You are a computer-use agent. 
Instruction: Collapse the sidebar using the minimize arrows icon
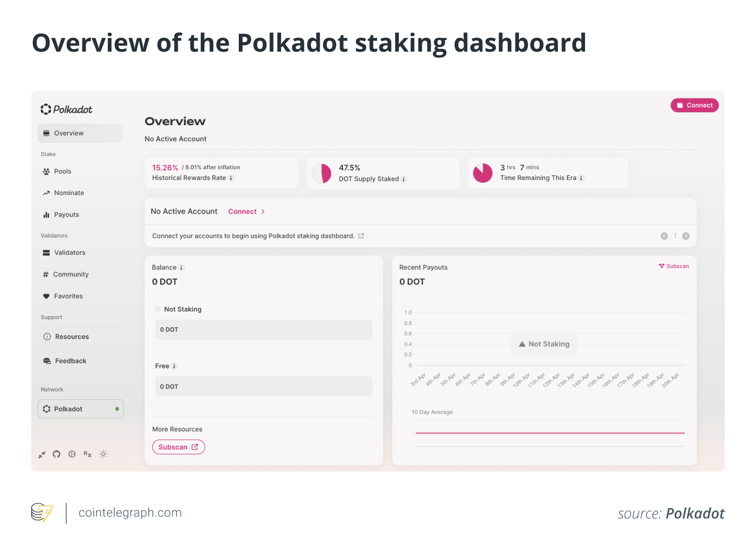(x=42, y=454)
